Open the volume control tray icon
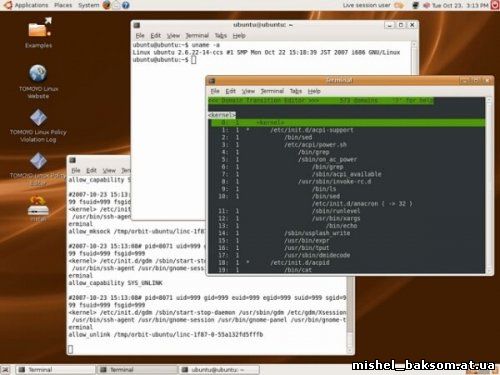The height and width of the screenshot is (375, 500). pos(426,5)
